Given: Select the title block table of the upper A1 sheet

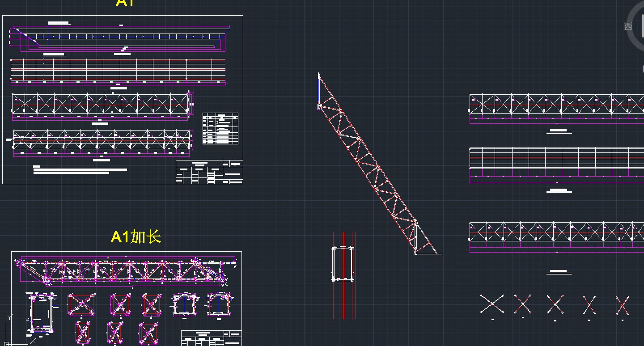Looking at the screenshot, I should click(209, 172).
